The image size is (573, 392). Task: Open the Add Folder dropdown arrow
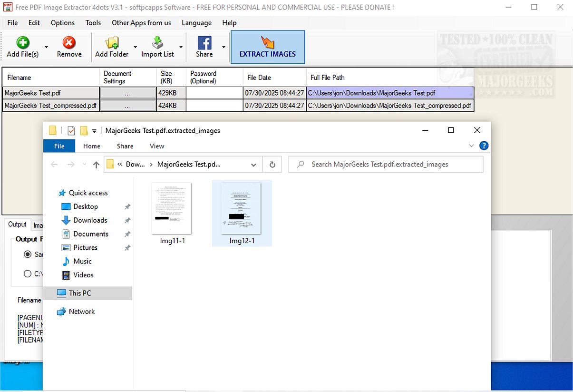[x=135, y=47]
